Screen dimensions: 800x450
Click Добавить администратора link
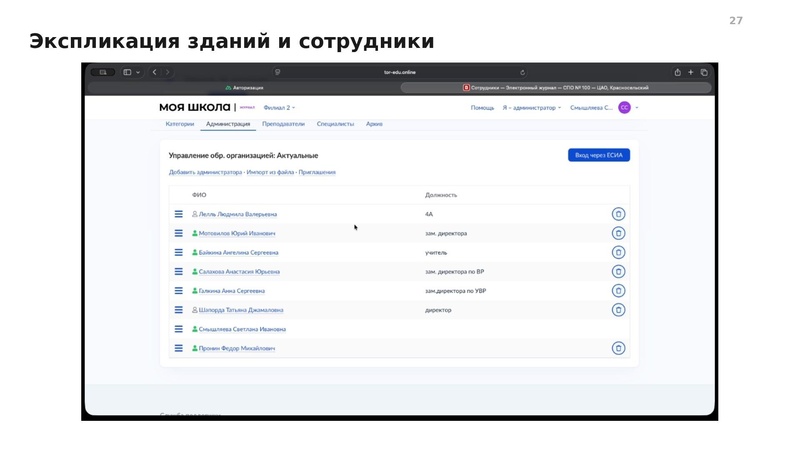point(206,172)
